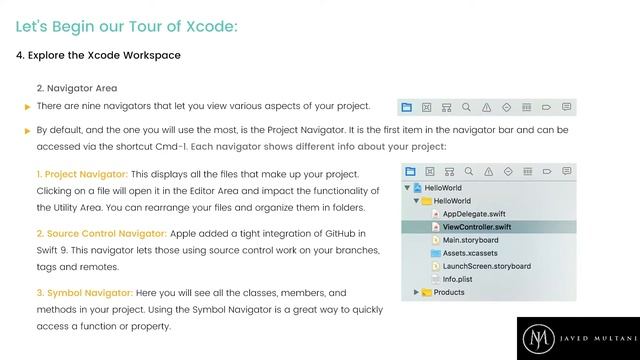Expand the Products folder triangle
Screen dimensions: 640x360
pyautogui.click(x=416, y=292)
